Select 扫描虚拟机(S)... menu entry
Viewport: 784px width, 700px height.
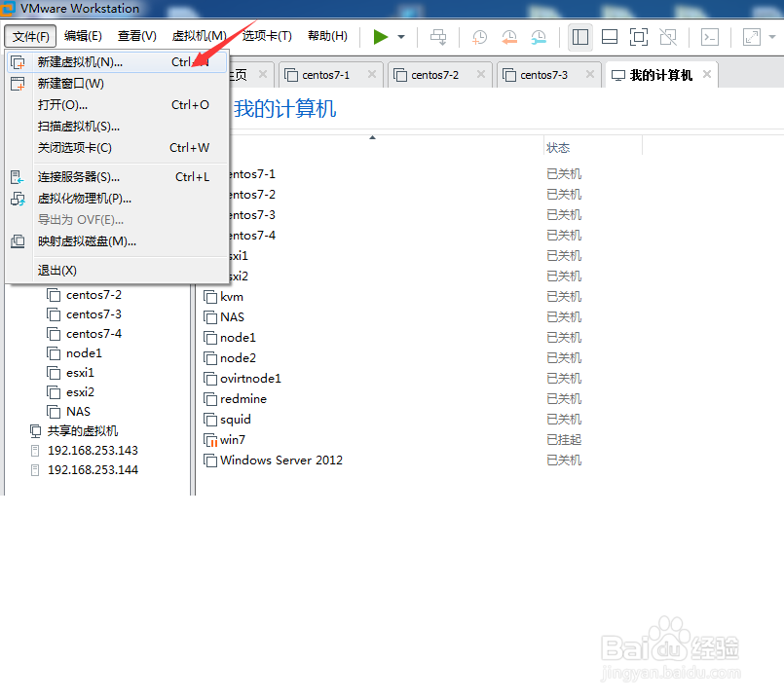point(117,127)
